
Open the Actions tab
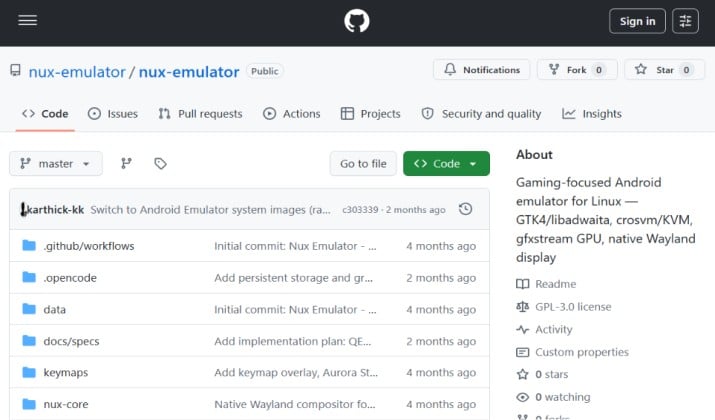click(292, 114)
